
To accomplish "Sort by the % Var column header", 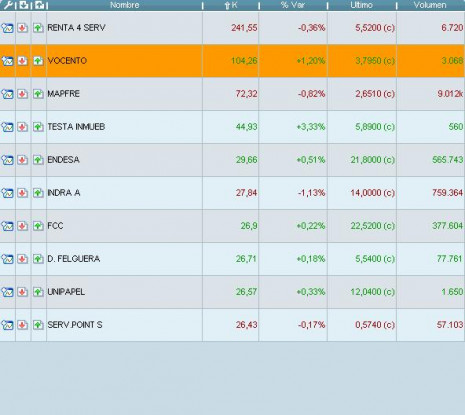I will click(x=293, y=5).
